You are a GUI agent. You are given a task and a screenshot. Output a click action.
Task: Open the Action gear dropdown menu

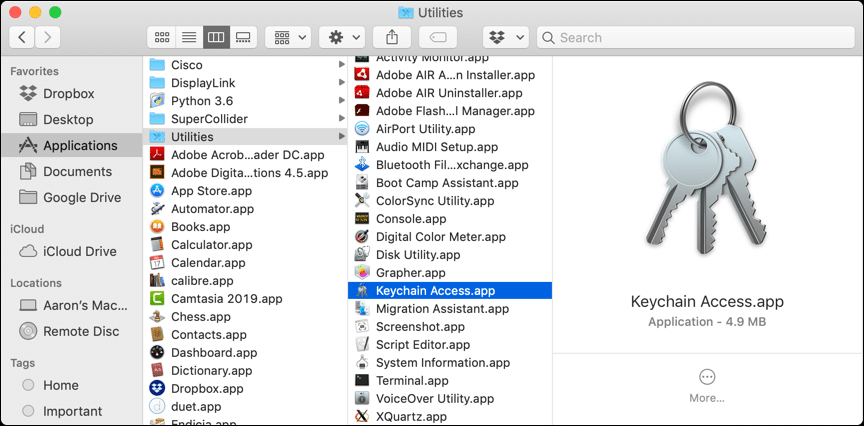click(341, 37)
